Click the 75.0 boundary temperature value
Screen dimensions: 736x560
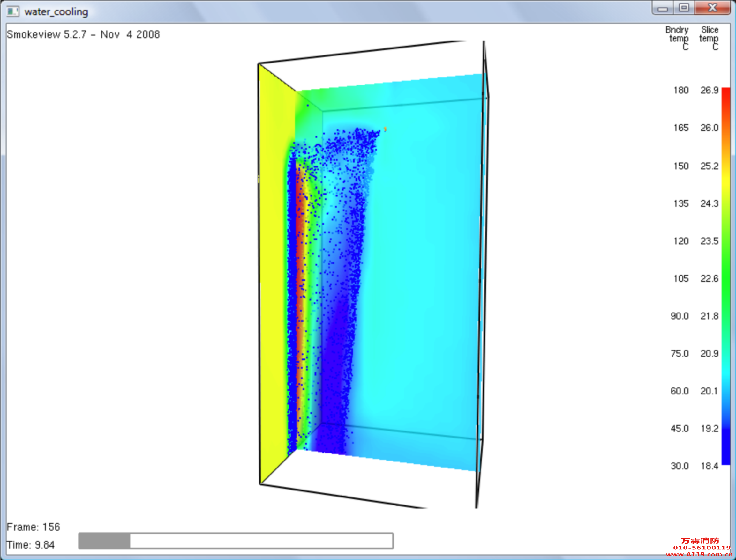coord(680,353)
